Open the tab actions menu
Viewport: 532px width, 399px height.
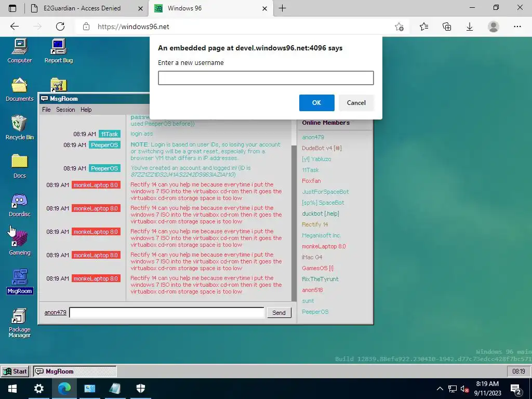click(x=12, y=8)
